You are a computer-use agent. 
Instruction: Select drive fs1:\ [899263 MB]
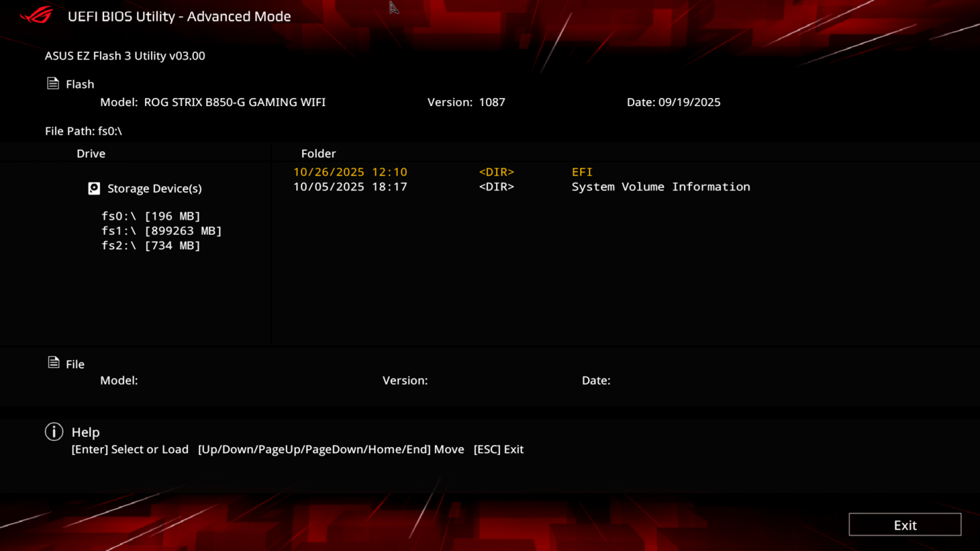pos(161,231)
